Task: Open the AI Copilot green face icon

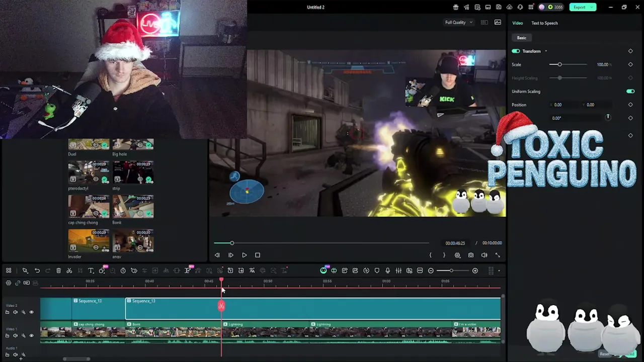Action: pos(324,270)
